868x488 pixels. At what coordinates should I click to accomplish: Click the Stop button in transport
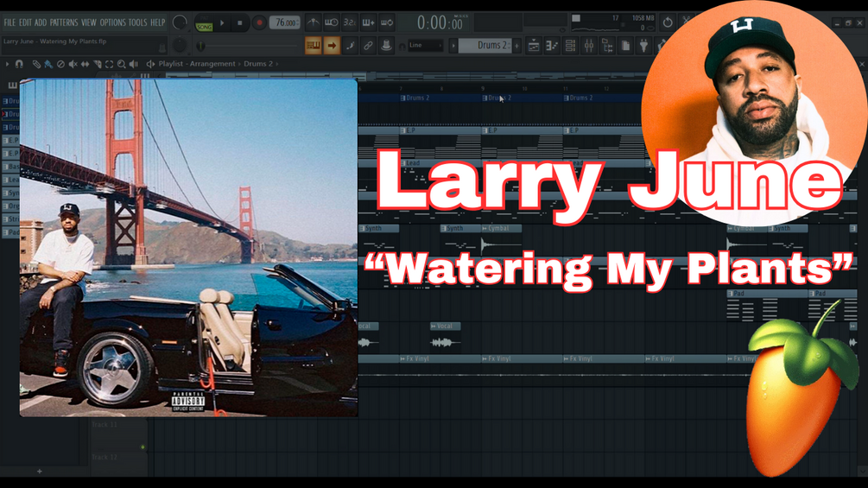(x=240, y=23)
